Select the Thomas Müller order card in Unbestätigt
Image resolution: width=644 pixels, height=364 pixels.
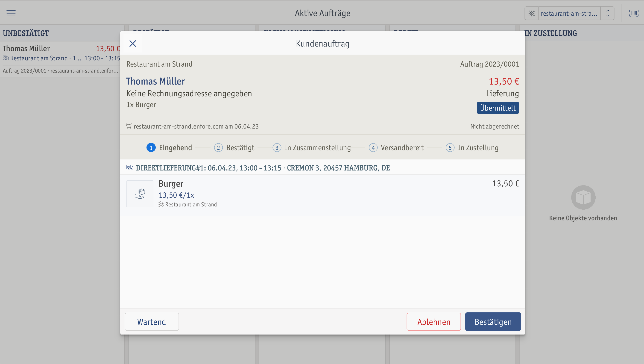[60, 59]
